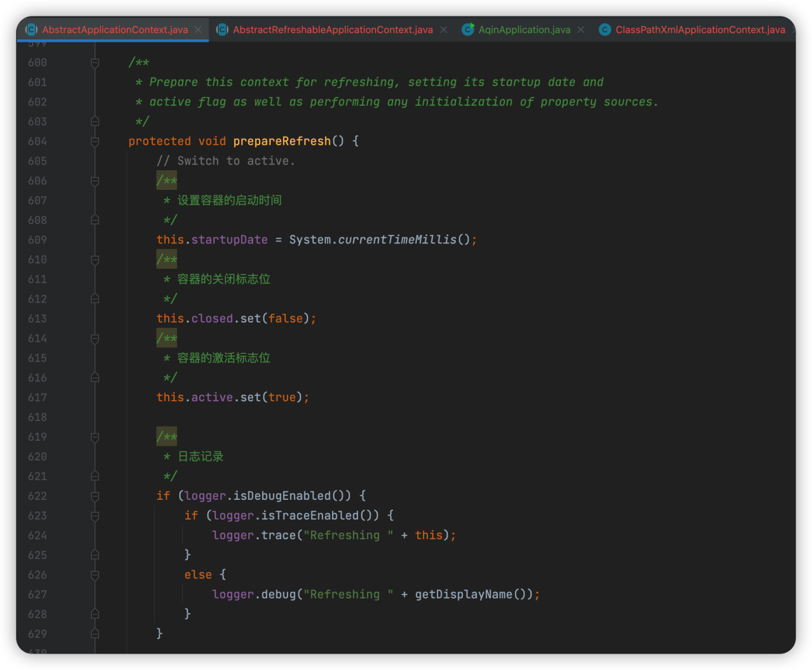Open AqinApplication.java tab
The image size is (812, 670).
[x=524, y=30]
